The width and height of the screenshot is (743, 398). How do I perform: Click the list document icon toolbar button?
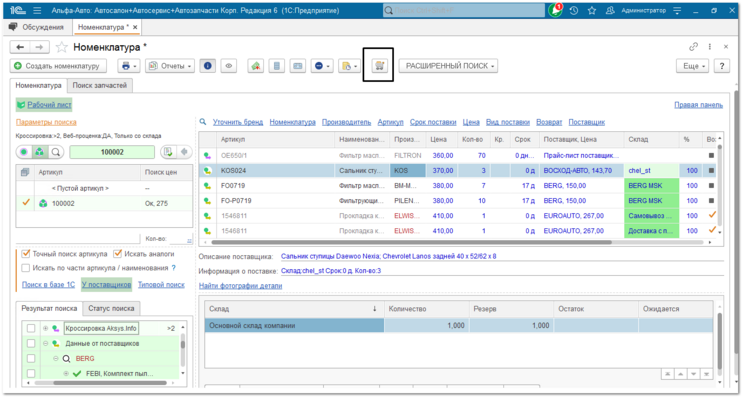(x=277, y=66)
